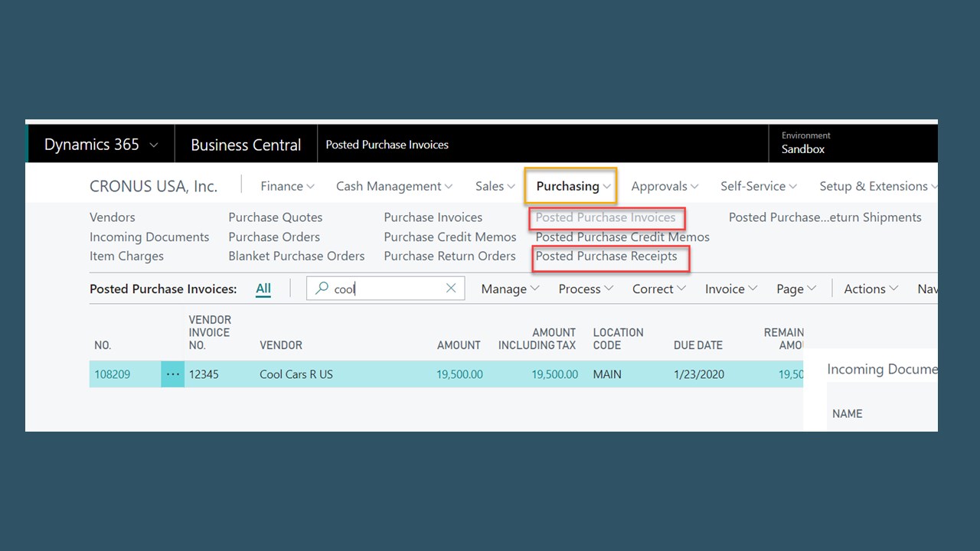
Task: Open the Setup & Extensions menu
Action: click(x=878, y=186)
